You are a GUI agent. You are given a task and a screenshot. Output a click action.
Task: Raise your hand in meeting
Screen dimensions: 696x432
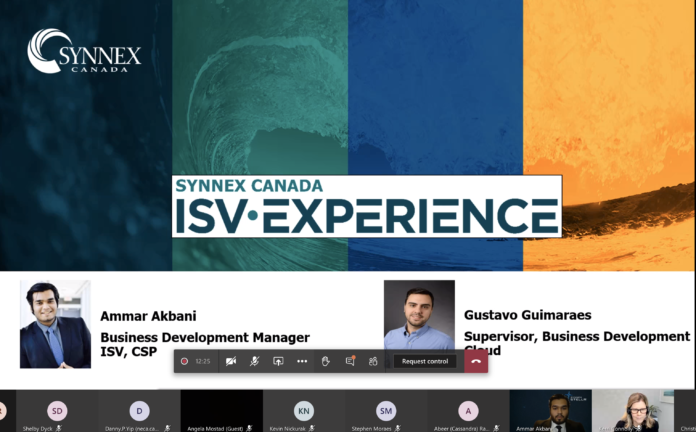click(x=326, y=361)
